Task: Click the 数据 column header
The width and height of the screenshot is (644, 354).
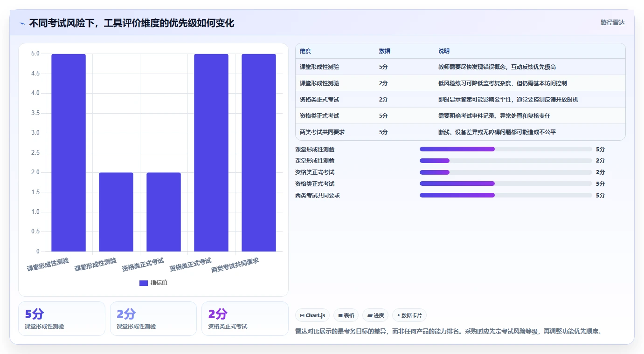Action: point(385,51)
